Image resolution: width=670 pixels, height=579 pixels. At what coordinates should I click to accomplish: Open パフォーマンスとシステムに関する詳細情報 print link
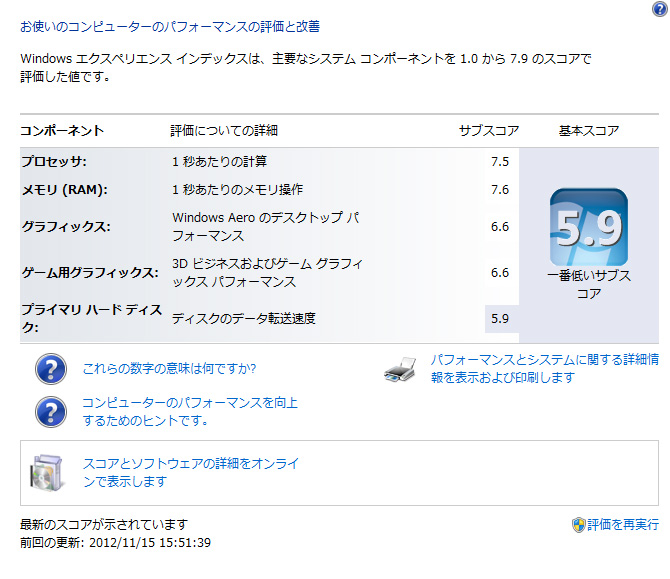pos(545,368)
